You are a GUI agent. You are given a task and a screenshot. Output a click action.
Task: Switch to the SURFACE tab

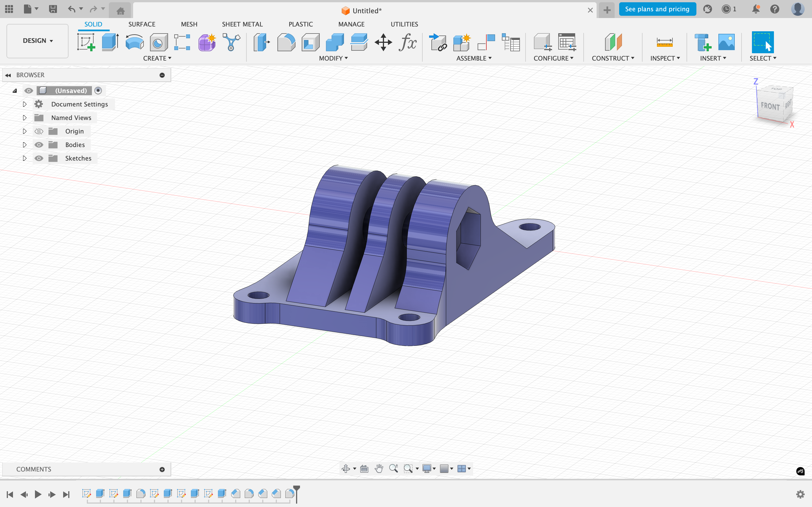[x=142, y=24]
